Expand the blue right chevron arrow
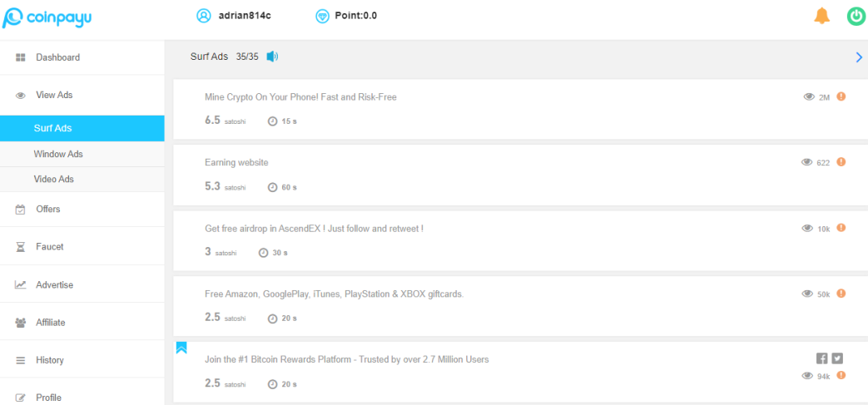The height and width of the screenshot is (405, 868). click(x=859, y=57)
